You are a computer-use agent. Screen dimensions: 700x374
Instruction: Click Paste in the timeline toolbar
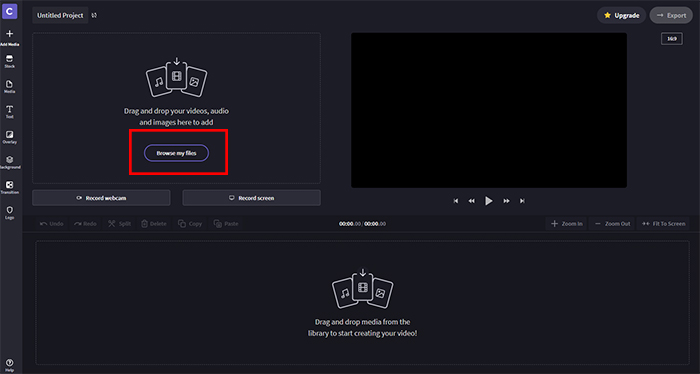226,224
